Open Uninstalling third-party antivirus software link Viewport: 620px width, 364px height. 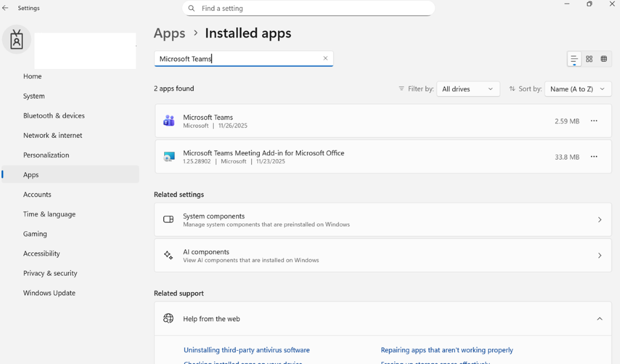tap(246, 350)
